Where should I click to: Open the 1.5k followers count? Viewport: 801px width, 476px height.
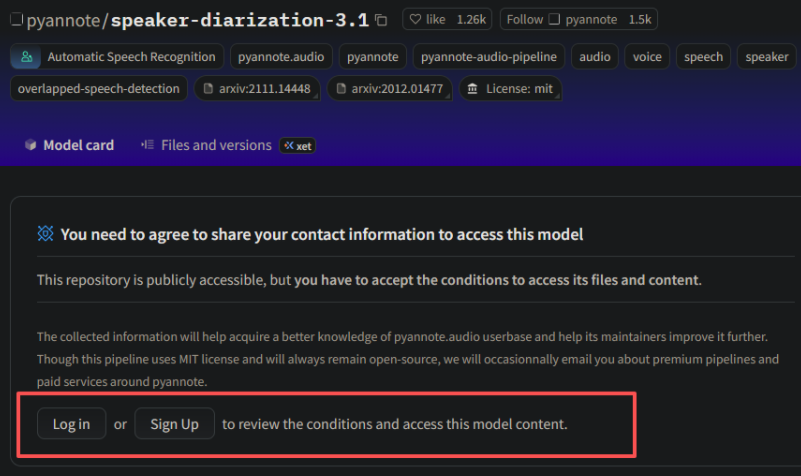(640, 19)
